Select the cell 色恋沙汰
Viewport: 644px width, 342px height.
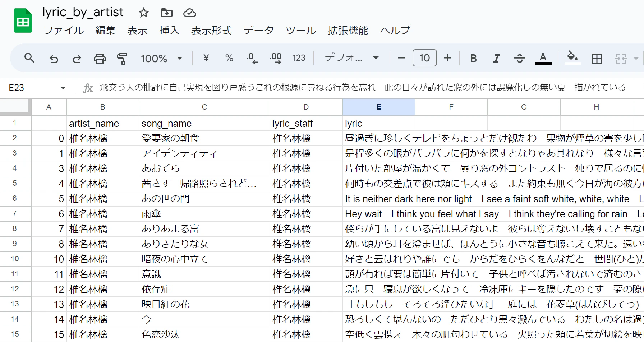[204, 334]
